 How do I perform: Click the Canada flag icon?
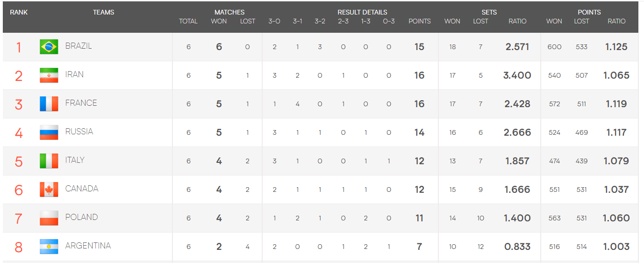[49, 190]
